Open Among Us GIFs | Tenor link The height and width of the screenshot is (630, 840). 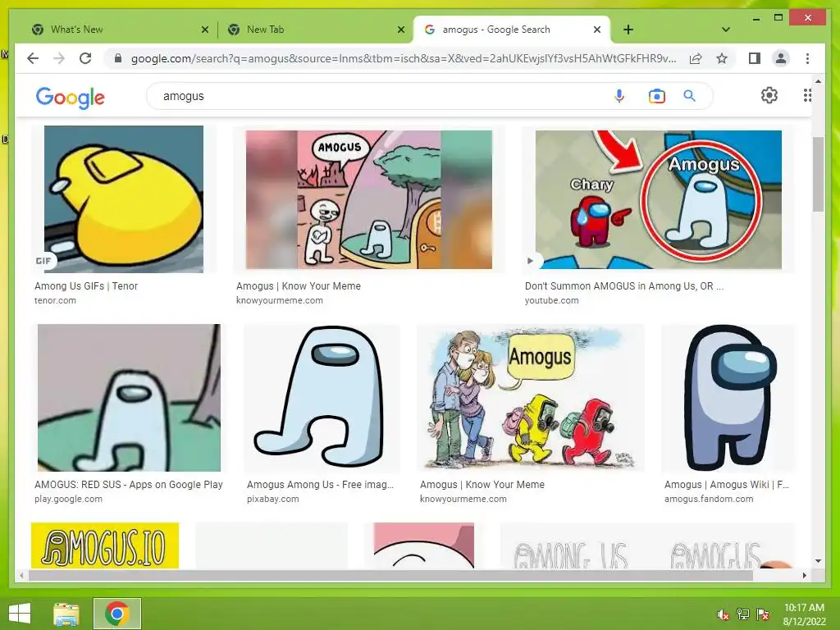click(86, 286)
